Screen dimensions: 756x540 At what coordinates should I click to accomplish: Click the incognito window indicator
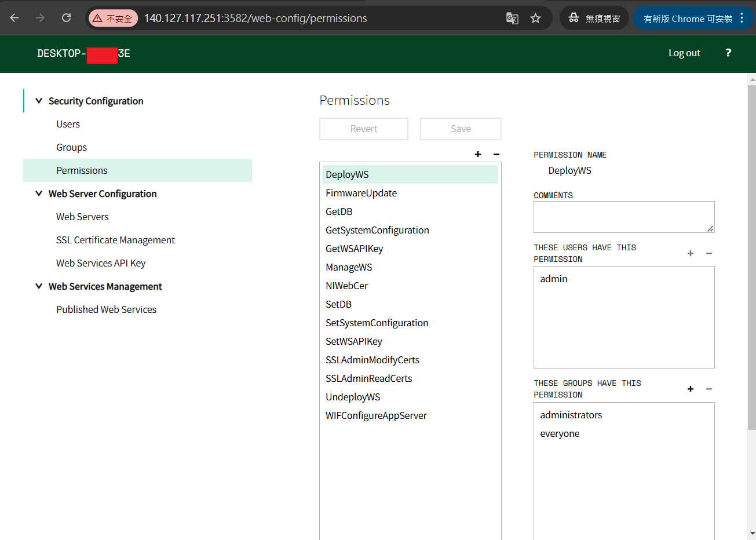click(x=594, y=19)
